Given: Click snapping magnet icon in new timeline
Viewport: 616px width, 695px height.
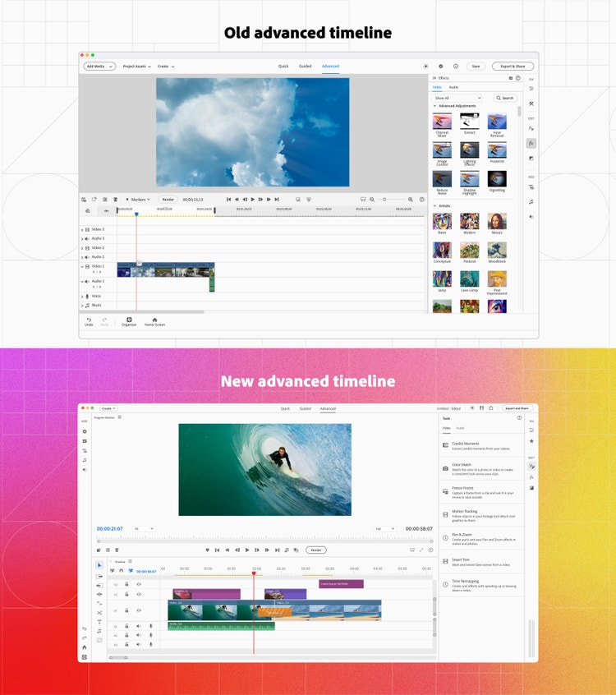Looking at the screenshot, I should click(121, 570).
